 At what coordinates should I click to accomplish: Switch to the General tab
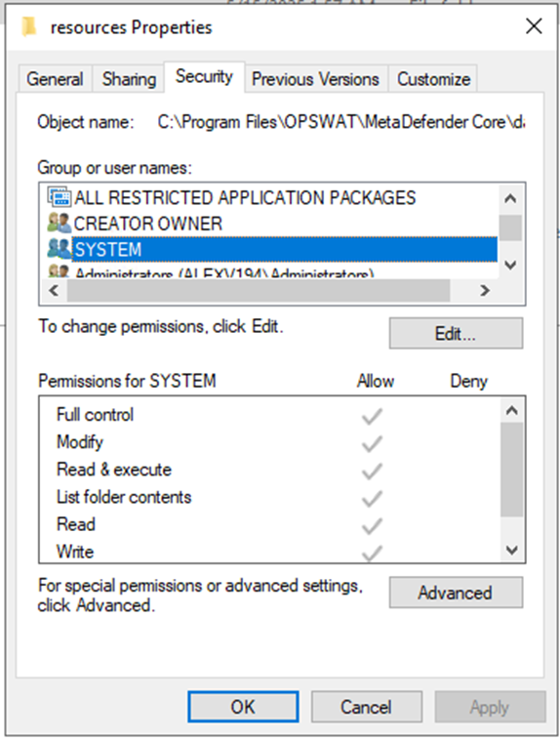click(x=55, y=79)
